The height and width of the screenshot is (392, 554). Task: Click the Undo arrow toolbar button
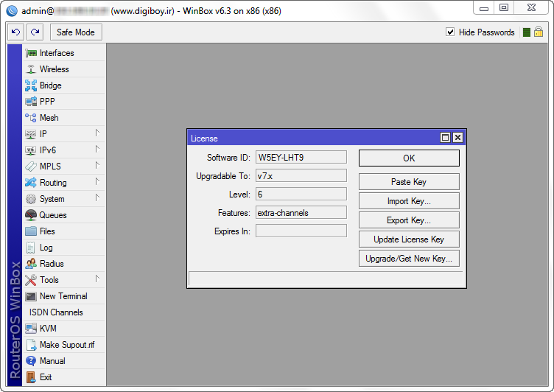[16, 32]
